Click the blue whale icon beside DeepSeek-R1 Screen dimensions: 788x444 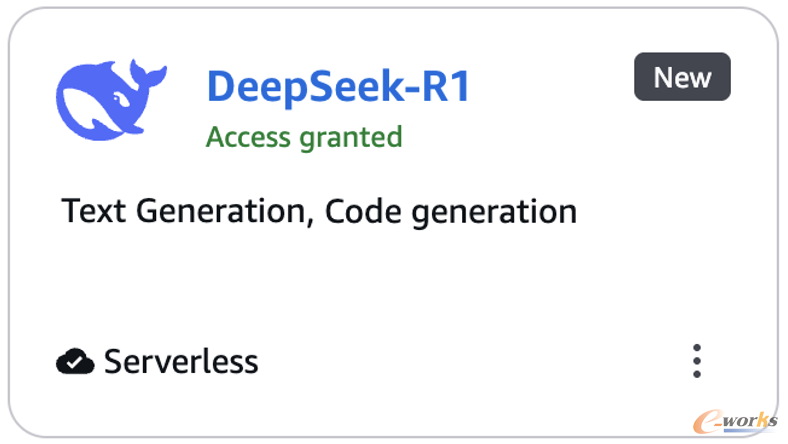(x=111, y=100)
